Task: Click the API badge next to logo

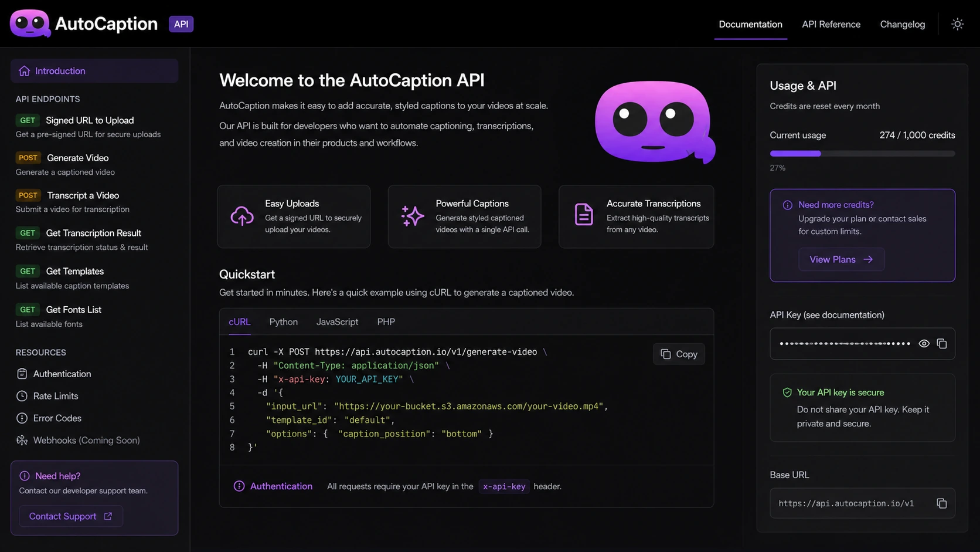Action: (x=181, y=24)
